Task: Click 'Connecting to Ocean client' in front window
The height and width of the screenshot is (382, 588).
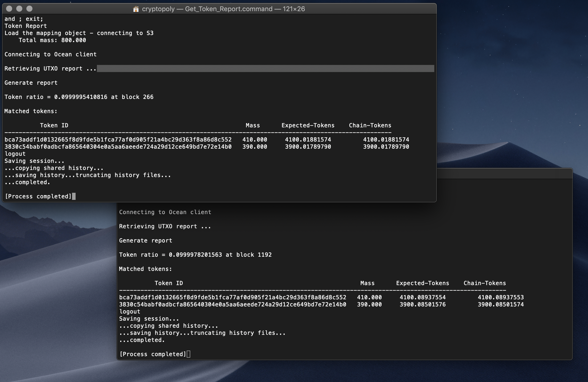Action: 50,54
